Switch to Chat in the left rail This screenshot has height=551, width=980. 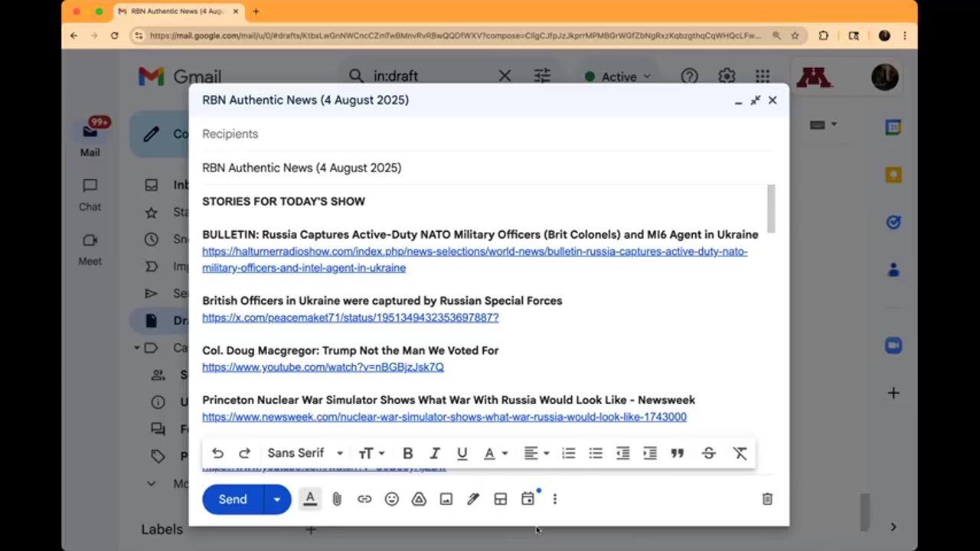click(x=90, y=194)
